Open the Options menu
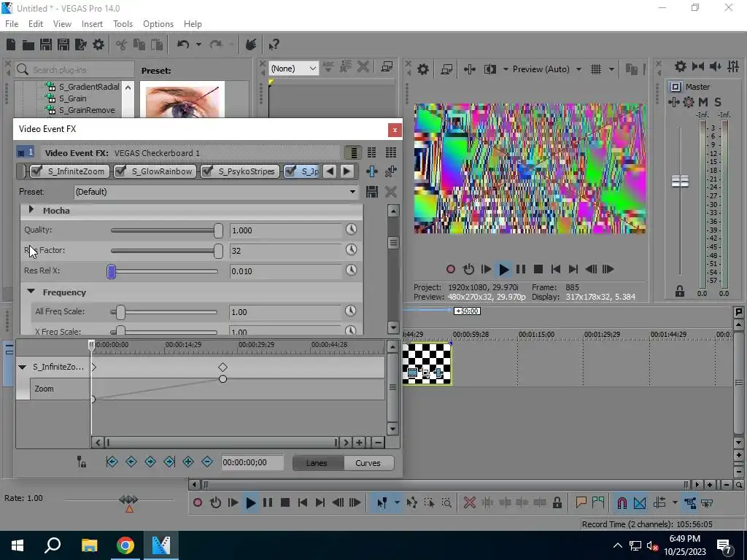This screenshot has width=747, height=560. (158, 24)
